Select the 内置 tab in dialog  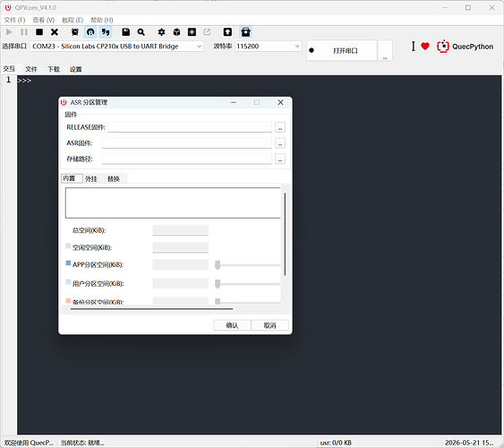point(72,178)
